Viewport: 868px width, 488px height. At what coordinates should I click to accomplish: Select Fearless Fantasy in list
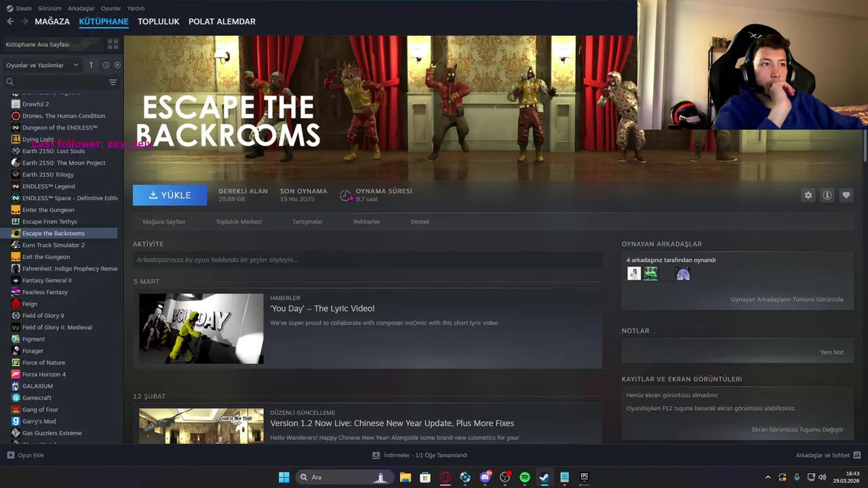(x=45, y=292)
